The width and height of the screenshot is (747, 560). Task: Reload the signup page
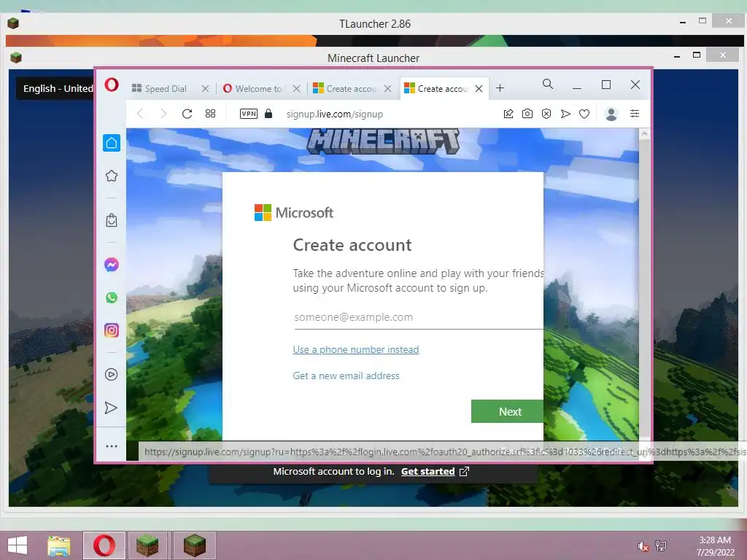point(187,114)
